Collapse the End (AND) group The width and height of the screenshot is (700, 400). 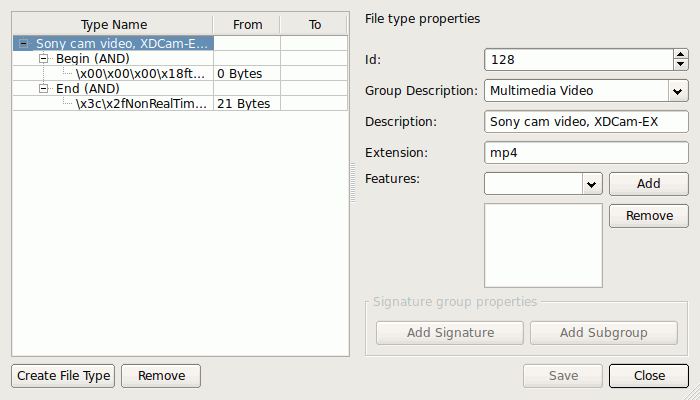coord(43,88)
